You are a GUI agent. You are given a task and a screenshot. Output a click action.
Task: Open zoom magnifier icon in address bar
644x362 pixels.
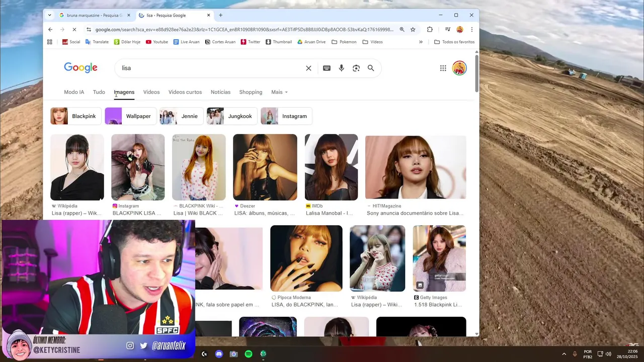pos(402,30)
